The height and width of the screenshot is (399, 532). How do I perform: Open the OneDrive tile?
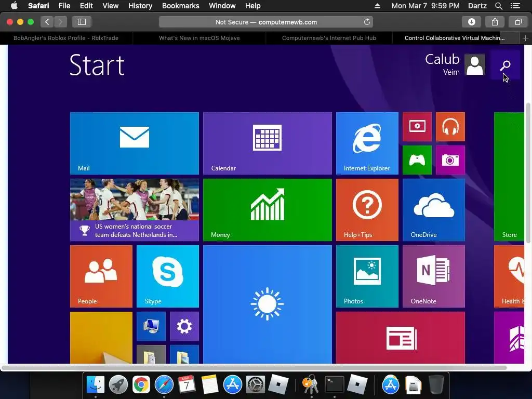tap(434, 210)
